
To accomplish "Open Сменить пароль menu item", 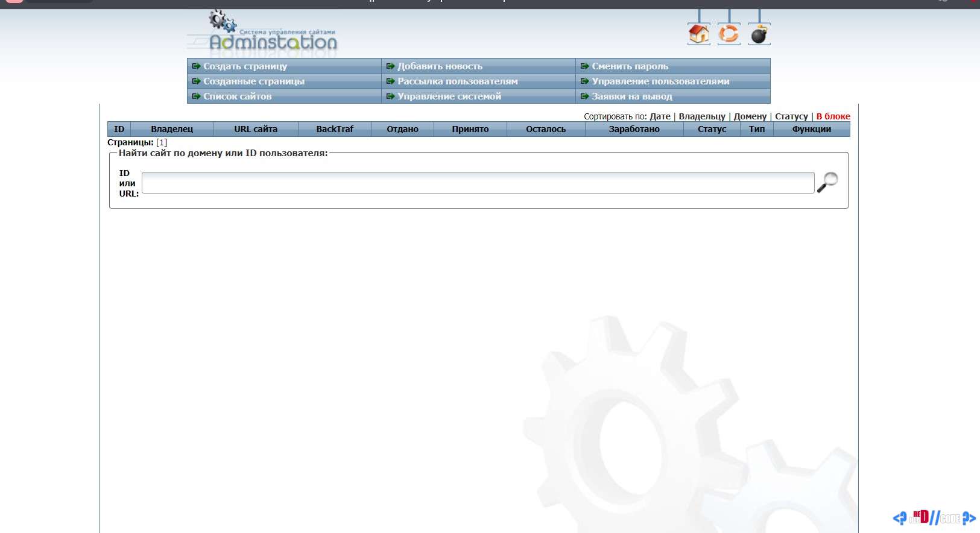I will [x=630, y=66].
